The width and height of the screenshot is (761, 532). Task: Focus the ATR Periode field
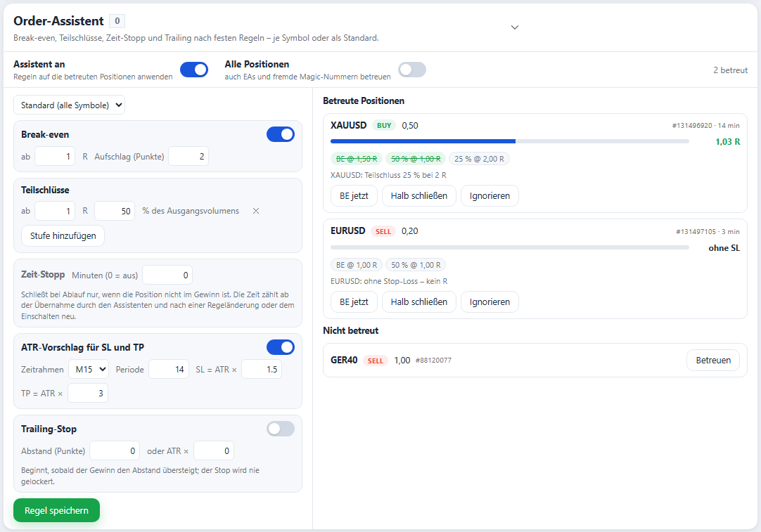point(169,369)
